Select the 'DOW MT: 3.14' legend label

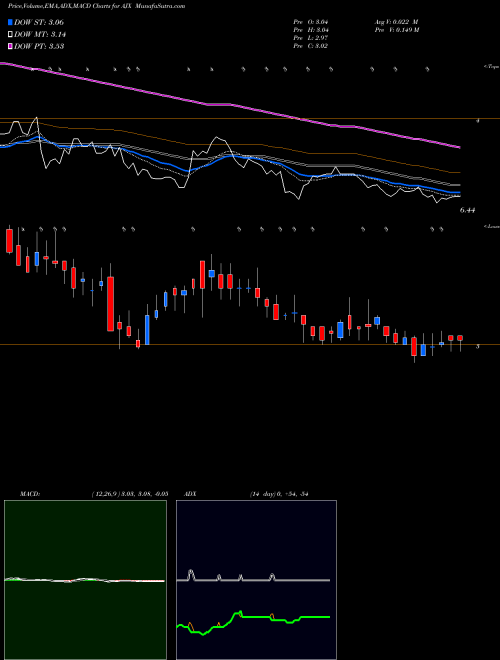pos(40,35)
